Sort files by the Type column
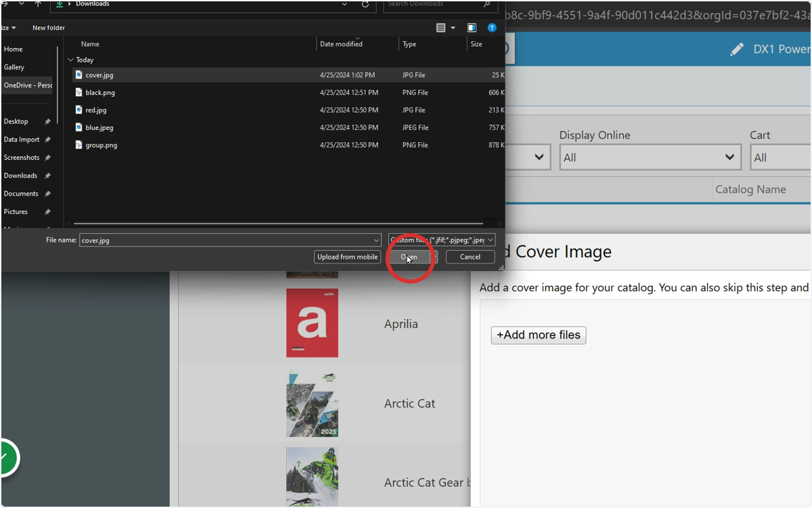Image resolution: width=812 pixels, height=508 pixels. [409, 44]
